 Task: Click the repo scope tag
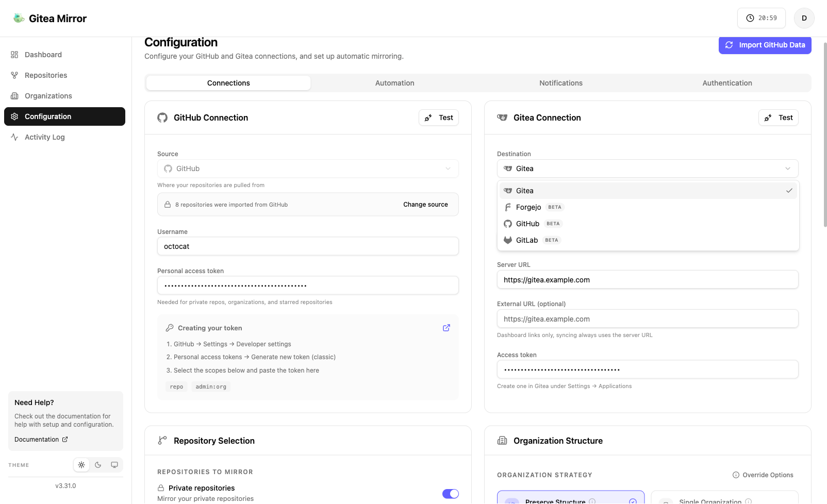(176, 387)
